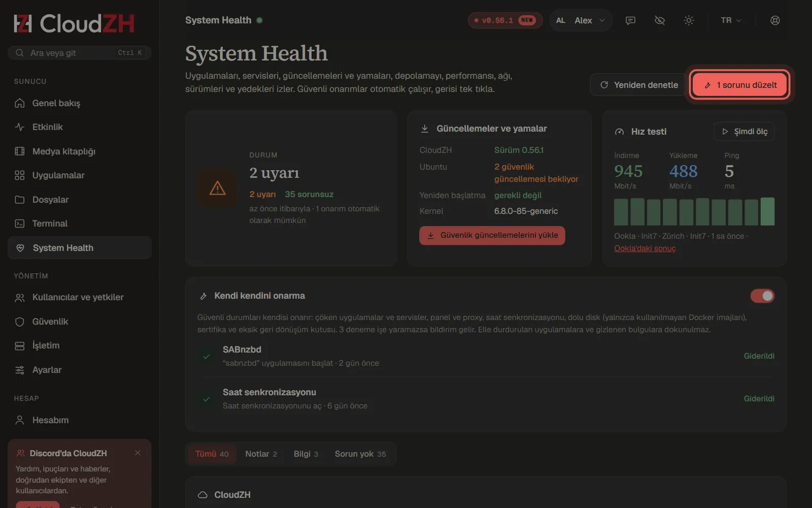Click the v0.56.1 NEW version badge
Viewport: 812px width, 508px height.
click(505, 20)
